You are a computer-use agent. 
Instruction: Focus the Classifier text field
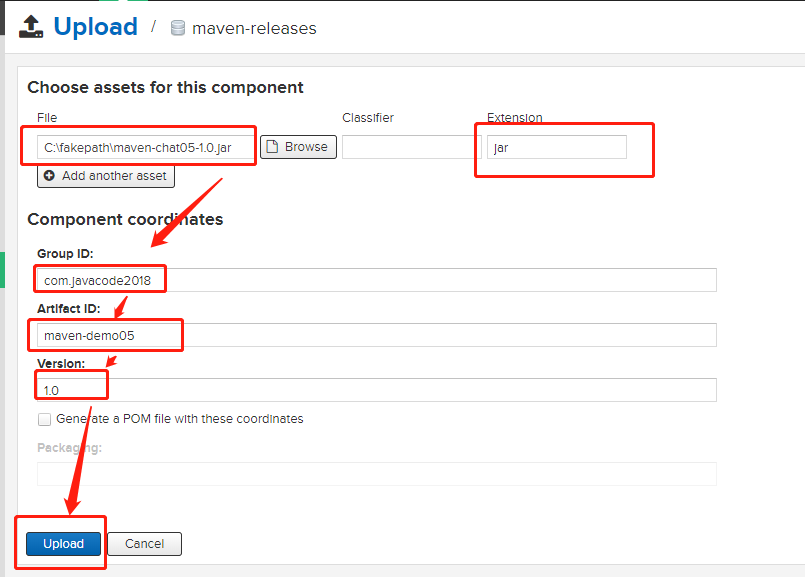(410, 147)
